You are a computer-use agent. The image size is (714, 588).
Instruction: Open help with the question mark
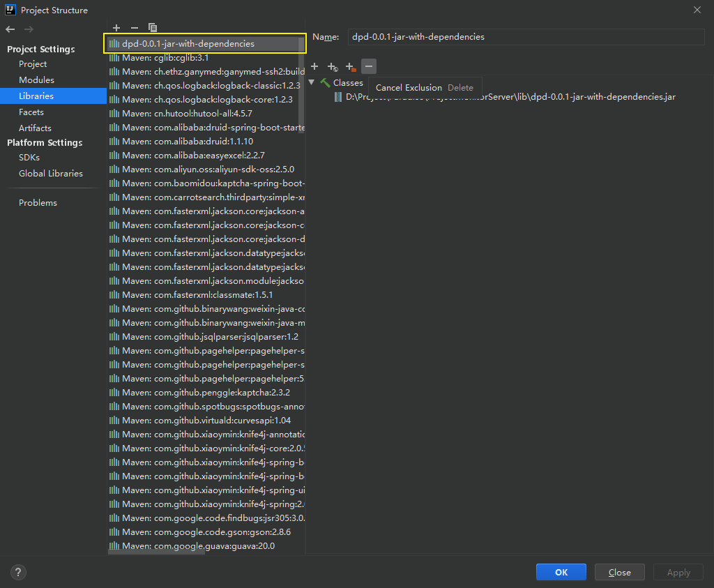pyautogui.click(x=18, y=572)
